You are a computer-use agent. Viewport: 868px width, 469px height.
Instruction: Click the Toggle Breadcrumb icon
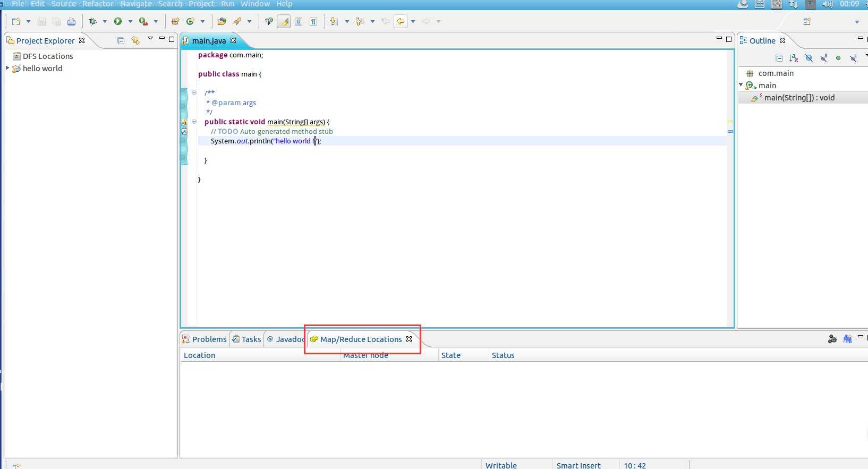click(x=269, y=22)
